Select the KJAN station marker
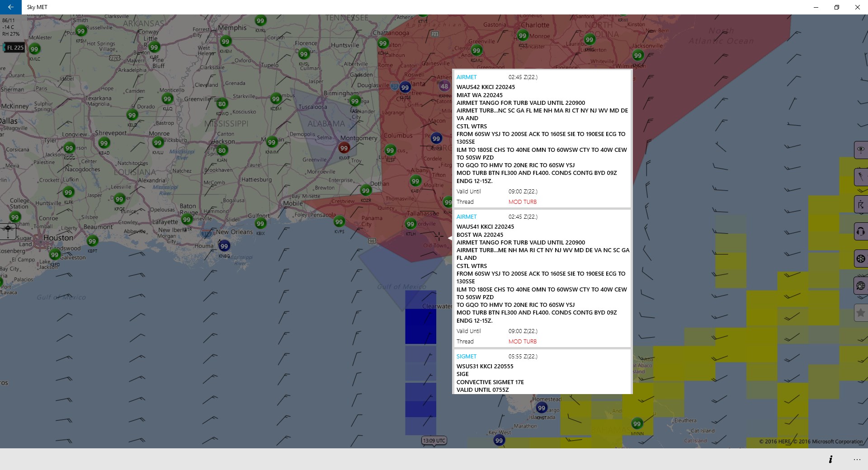The height and width of the screenshot is (470, 868). pos(222,151)
